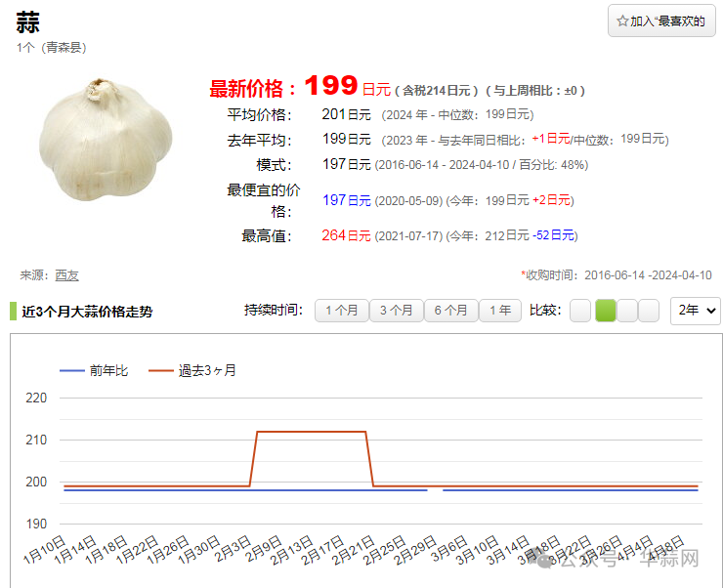Click the highest price 264日元 in red

pos(346,235)
